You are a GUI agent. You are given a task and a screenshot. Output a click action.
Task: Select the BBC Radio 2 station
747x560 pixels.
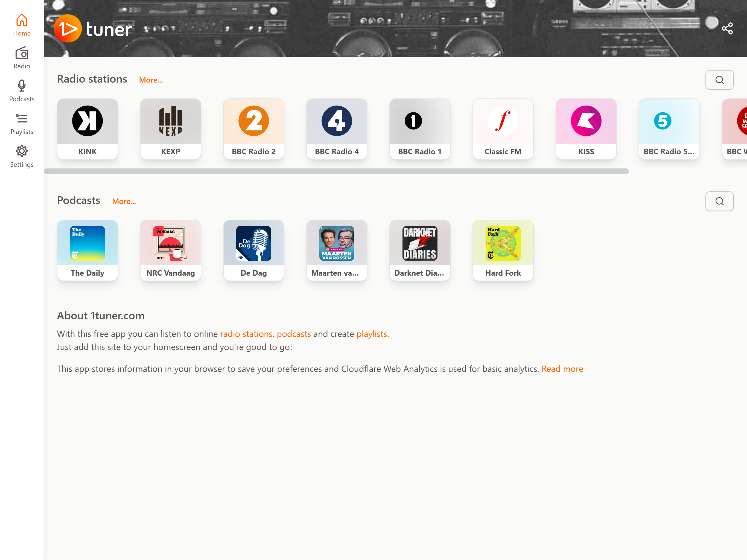pos(254,129)
